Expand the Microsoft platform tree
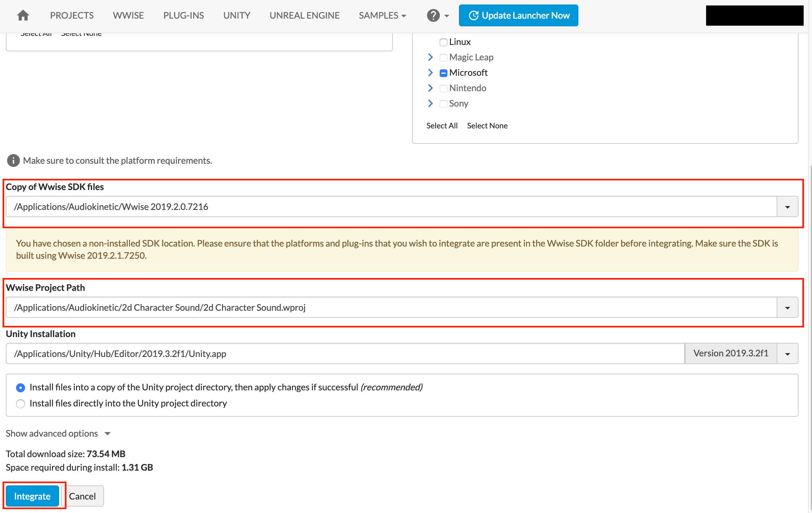 click(x=430, y=73)
